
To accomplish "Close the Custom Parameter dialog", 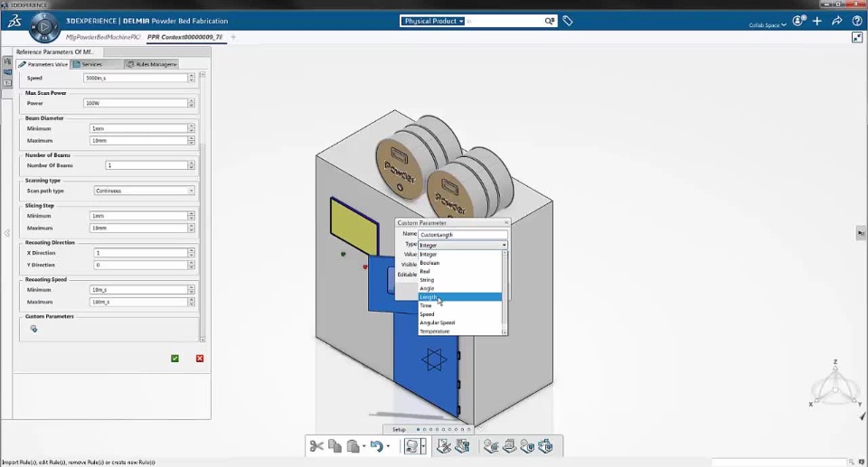I will [506, 222].
